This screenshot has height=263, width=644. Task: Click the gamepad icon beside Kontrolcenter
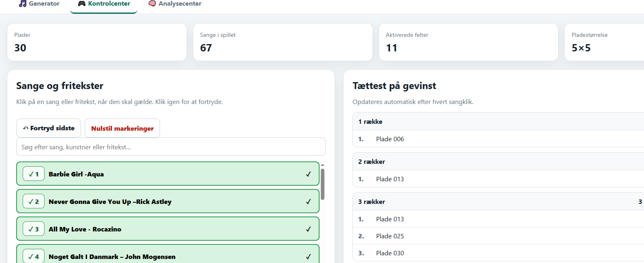click(82, 4)
